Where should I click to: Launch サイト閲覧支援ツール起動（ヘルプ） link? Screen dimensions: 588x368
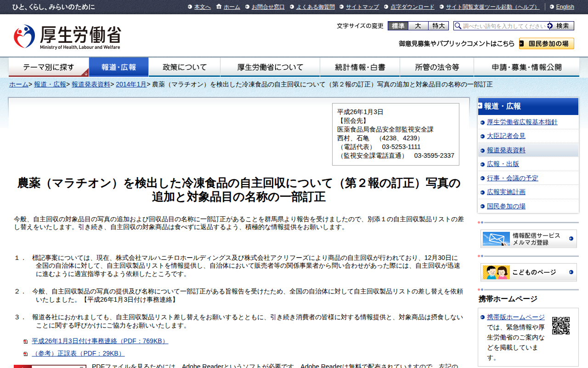[x=492, y=7]
